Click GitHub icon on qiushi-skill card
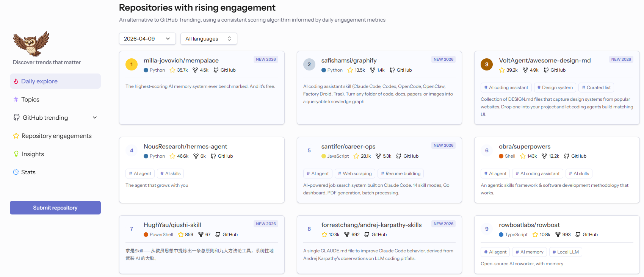This screenshot has width=644, height=277. tap(218, 235)
